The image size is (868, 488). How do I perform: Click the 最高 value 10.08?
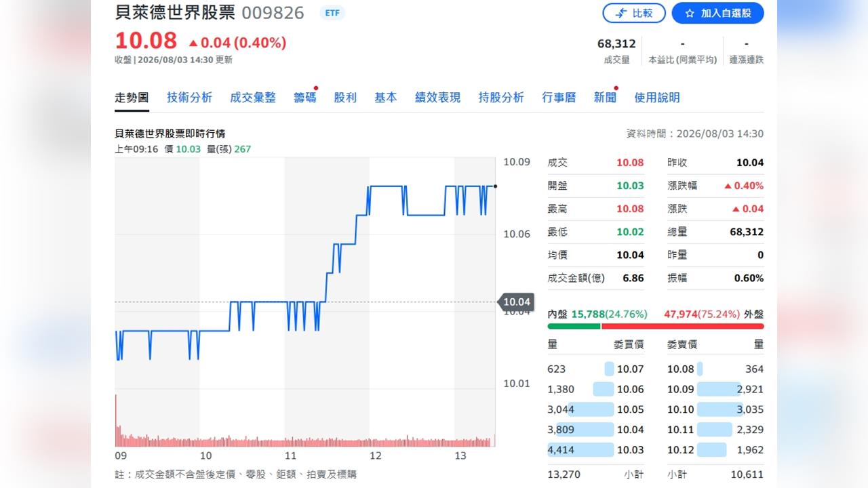630,209
